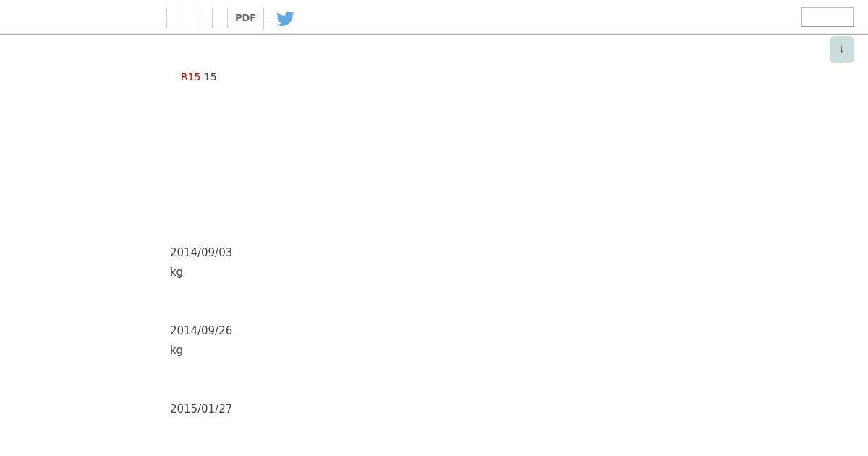Click the down arrow jump button
The height and width of the screenshot is (456, 868).
click(x=841, y=49)
